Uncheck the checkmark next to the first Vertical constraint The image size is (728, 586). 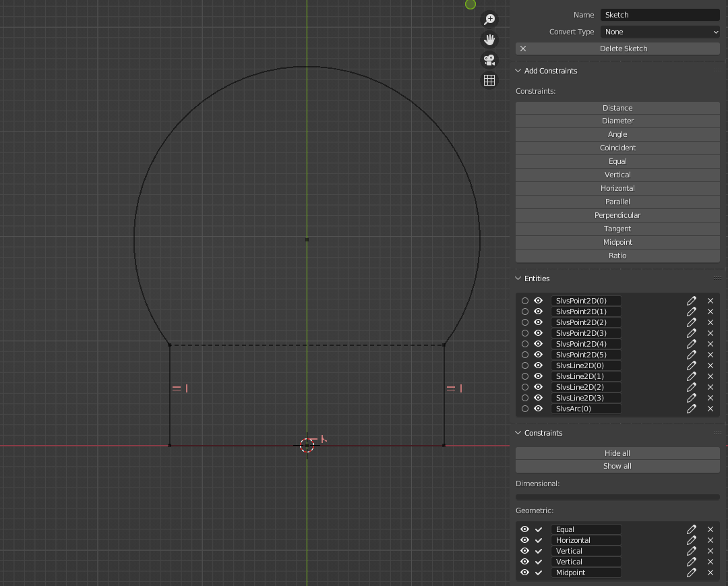[x=538, y=551]
